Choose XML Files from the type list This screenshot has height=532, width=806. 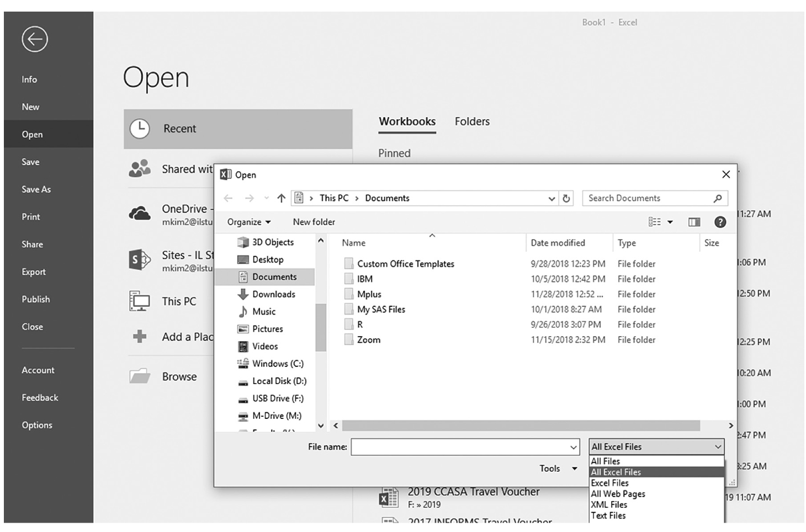pyautogui.click(x=656, y=504)
